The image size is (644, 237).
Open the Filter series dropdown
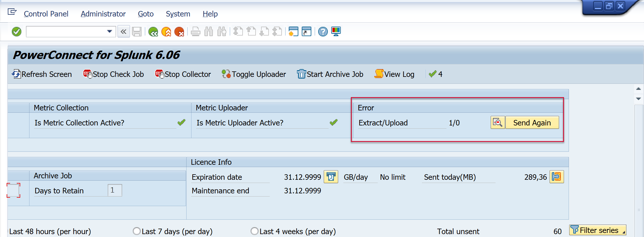(598, 230)
